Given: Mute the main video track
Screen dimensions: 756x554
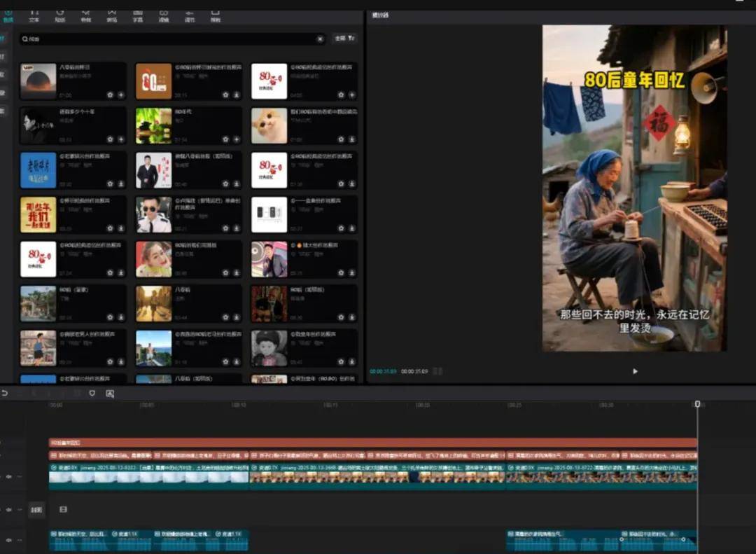Looking at the screenshot, I should click(x=9, y=476).
